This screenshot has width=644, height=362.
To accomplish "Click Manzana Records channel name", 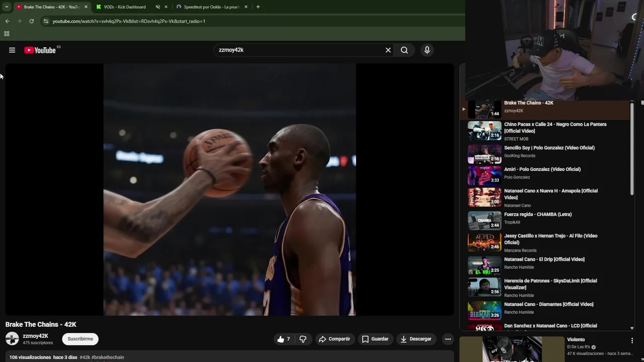I will point(520,250).
